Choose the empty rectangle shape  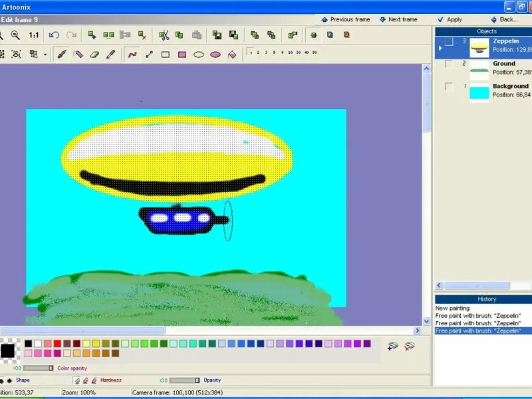pyautogui.click(x=166, y=55)
